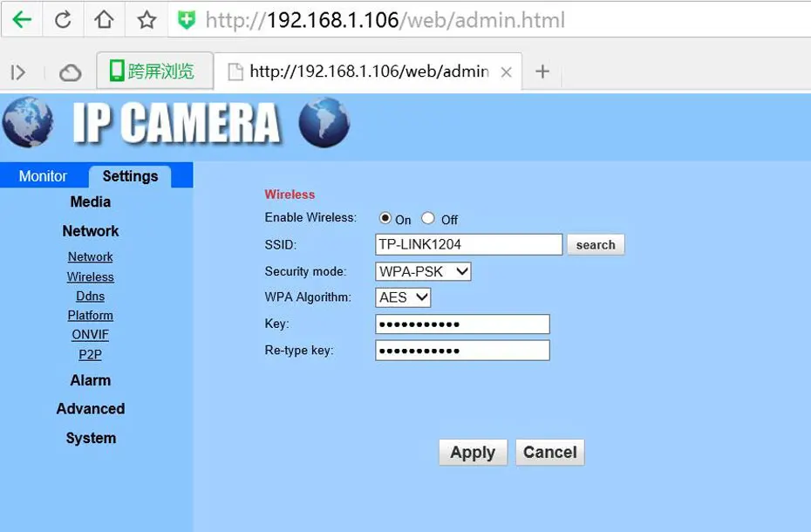Open the Wireless settings link
This screenshot has width=811, height=532.
(x=91, y=276)
